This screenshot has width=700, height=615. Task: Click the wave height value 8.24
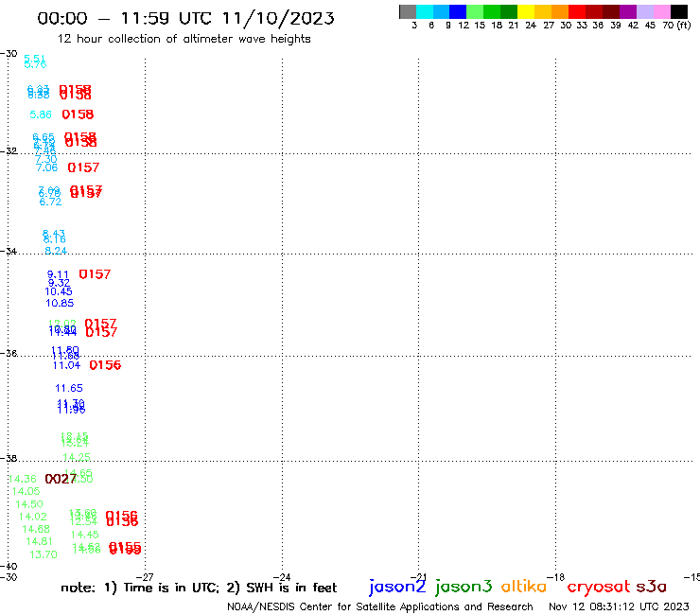tap(56, 251)
